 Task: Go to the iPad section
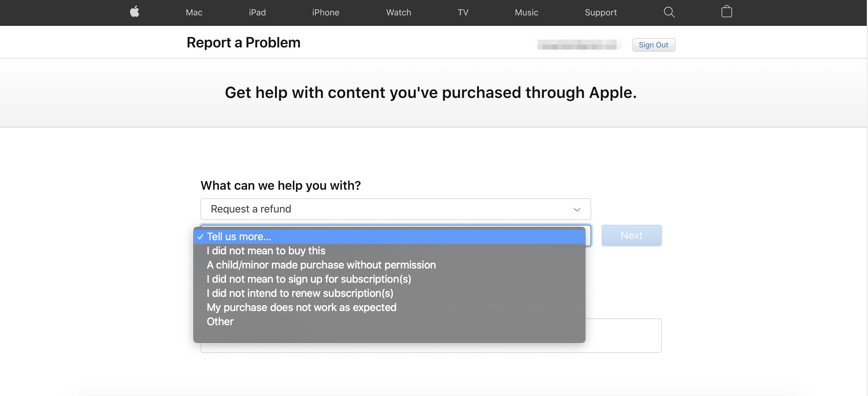pos(257,13)
